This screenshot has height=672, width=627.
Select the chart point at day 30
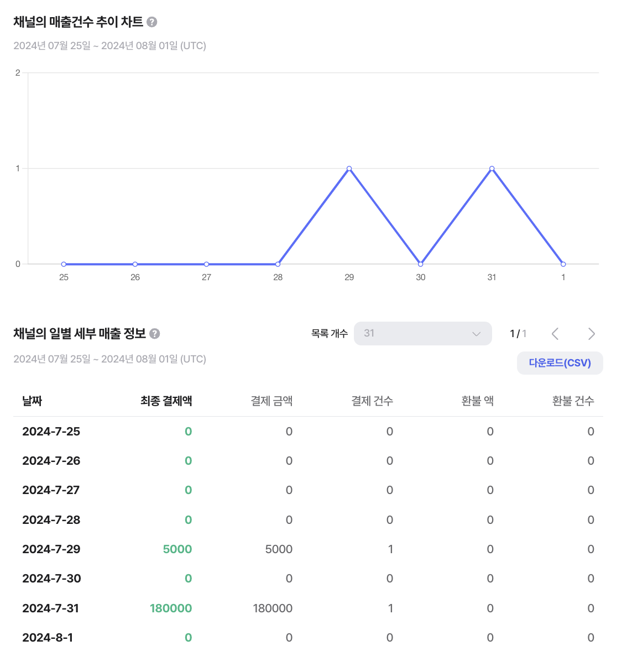[420, 264]
